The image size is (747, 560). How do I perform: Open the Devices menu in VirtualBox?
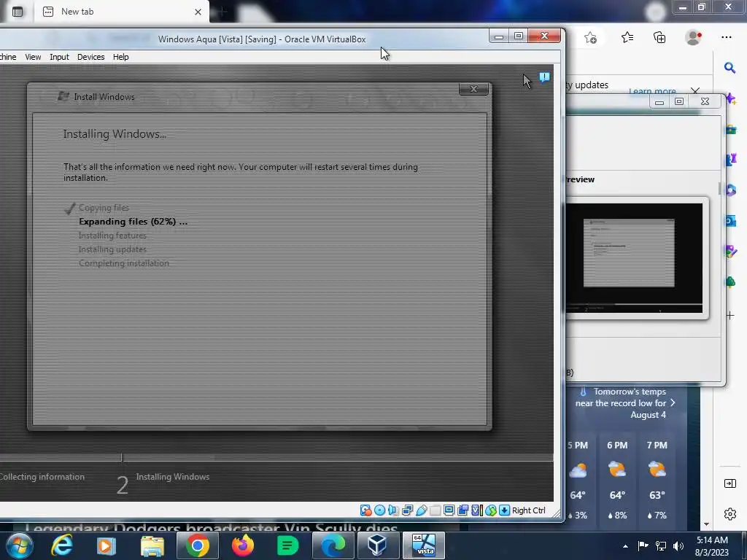(90, 57)
